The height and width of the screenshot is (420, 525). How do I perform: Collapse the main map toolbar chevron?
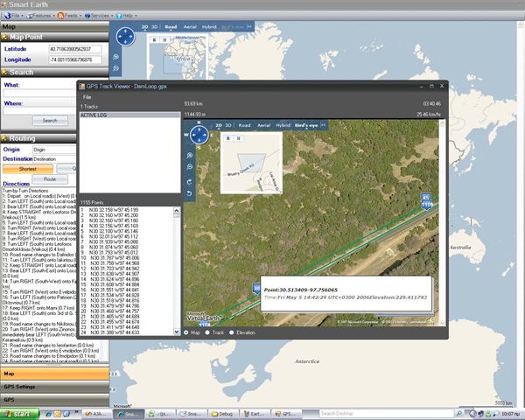(249, 26)
